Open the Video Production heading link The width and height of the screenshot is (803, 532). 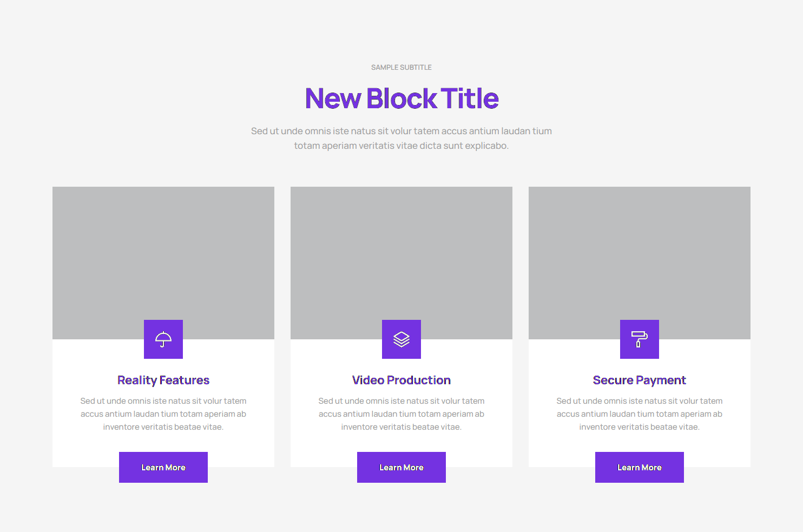click(401, 380)
